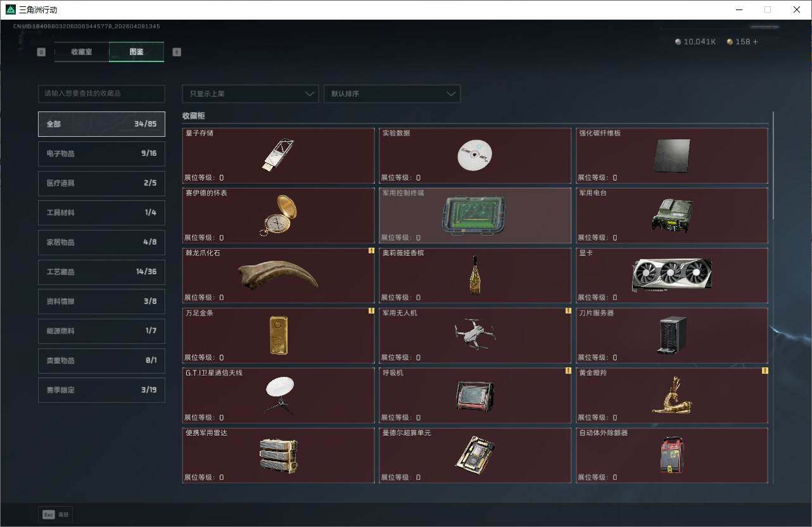Image resolution: width=812 pixels, height=527 pixels.
Task: Select the 图鉴 tab
Action: pyautogui.click(x=136, y=52)
